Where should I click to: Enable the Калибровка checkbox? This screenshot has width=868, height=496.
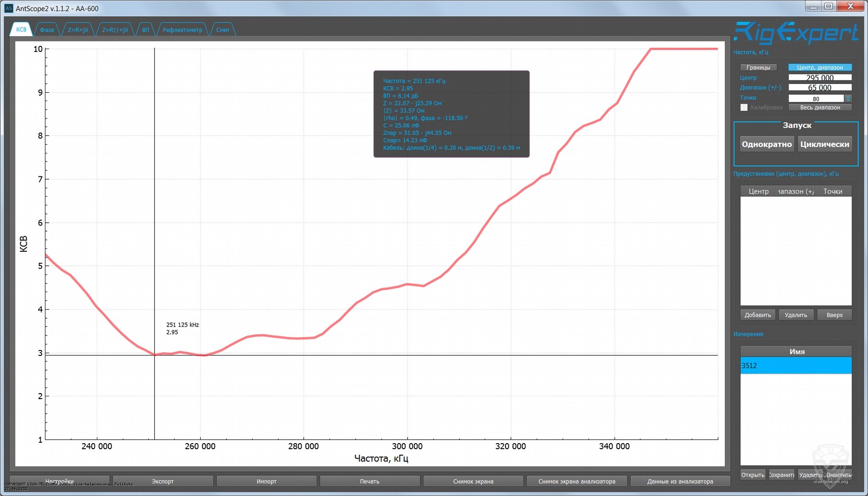744,107
